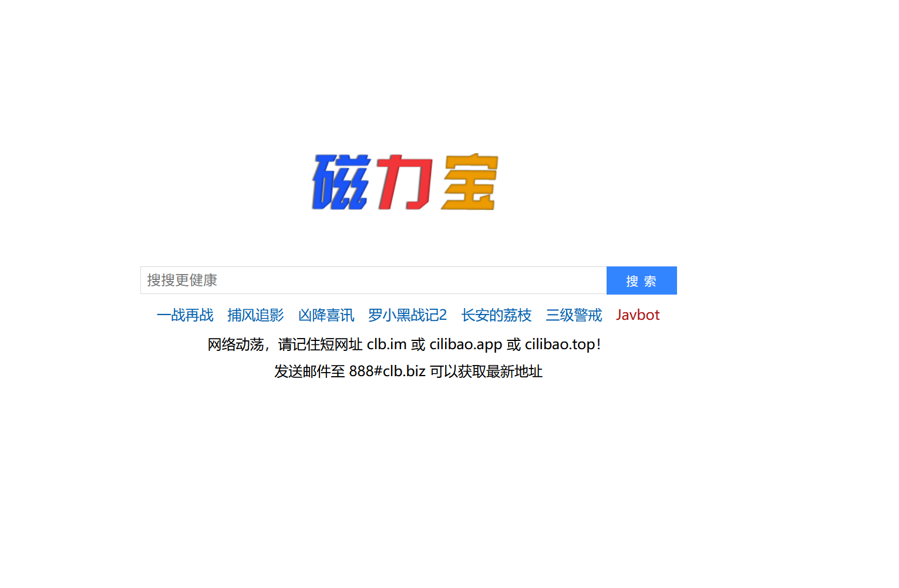Click the 磁力宝 logo
The width and height of the screenshot is (899, 588).
405,182
